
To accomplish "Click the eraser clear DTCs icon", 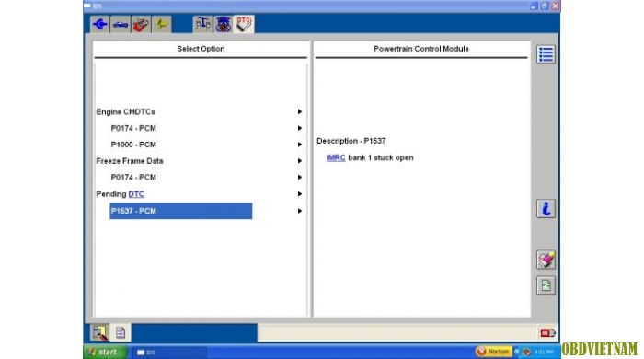I will (x=546, y=260).
